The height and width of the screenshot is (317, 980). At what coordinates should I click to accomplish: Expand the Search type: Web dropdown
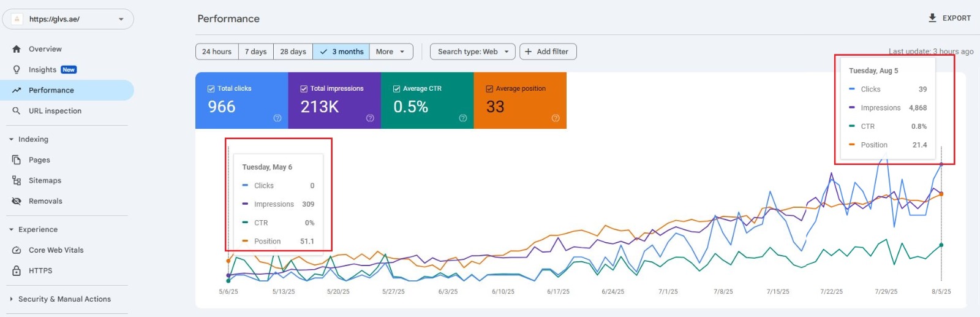(472, 52)
